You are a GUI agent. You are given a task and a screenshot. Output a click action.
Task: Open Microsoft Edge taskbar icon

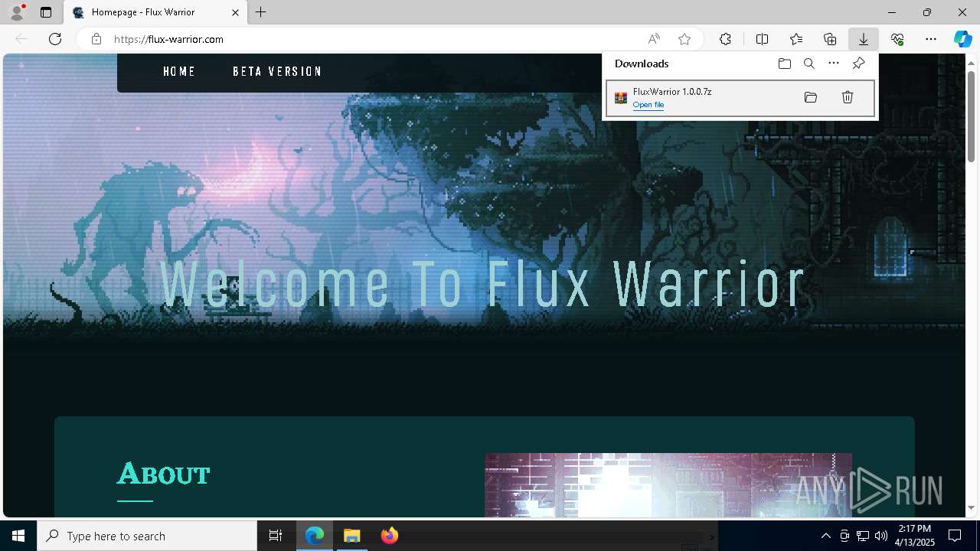315,536
